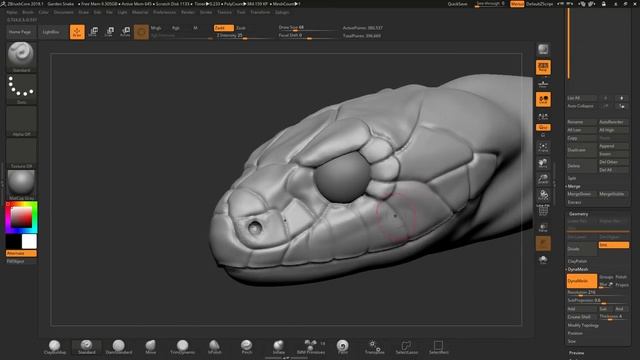Viewport: 640px width, 360px height.
Task: Toggle L.Sym local symmetry
Action: click(x=543, y=116)
